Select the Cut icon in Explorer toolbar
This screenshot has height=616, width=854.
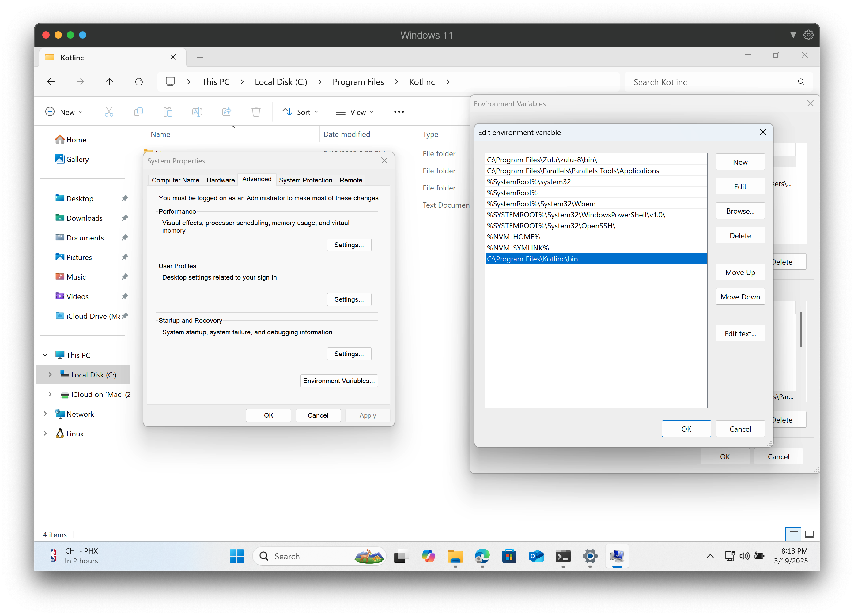pos(109,111)
